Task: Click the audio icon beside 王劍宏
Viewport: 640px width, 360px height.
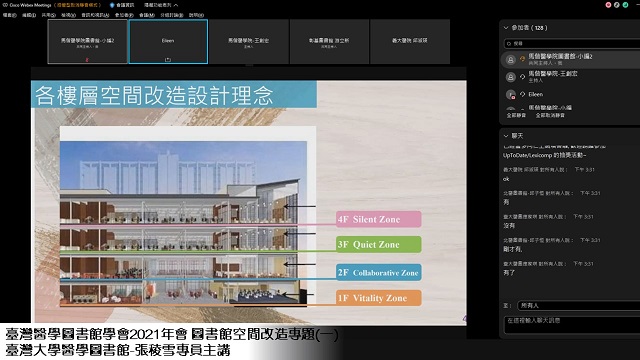Action: [522, 76]
